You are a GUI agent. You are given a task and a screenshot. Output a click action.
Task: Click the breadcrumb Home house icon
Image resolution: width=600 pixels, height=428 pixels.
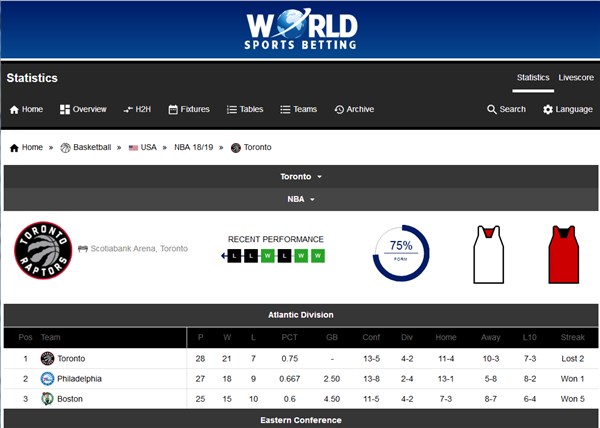tap(14, 148)
